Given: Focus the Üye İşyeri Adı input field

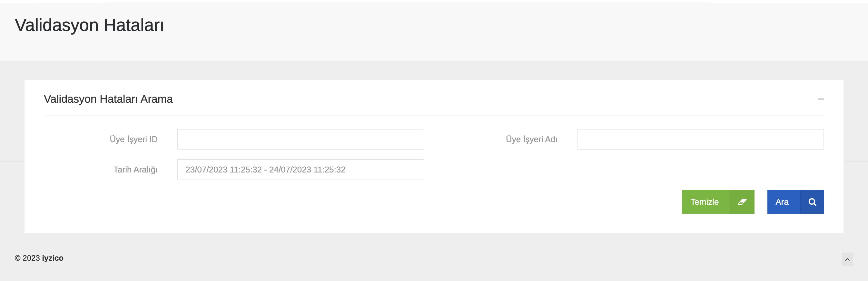Looking at the screenshot, I should point(700,139).
